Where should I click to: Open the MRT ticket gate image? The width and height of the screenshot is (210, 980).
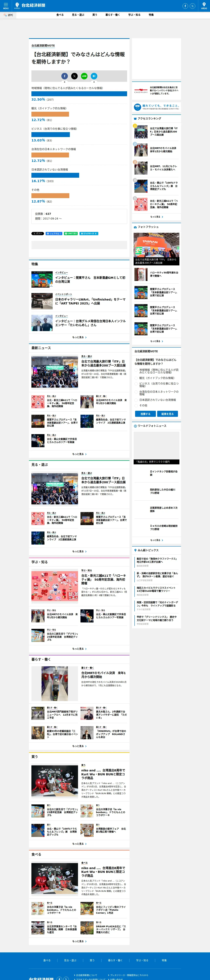click(54, 684)
